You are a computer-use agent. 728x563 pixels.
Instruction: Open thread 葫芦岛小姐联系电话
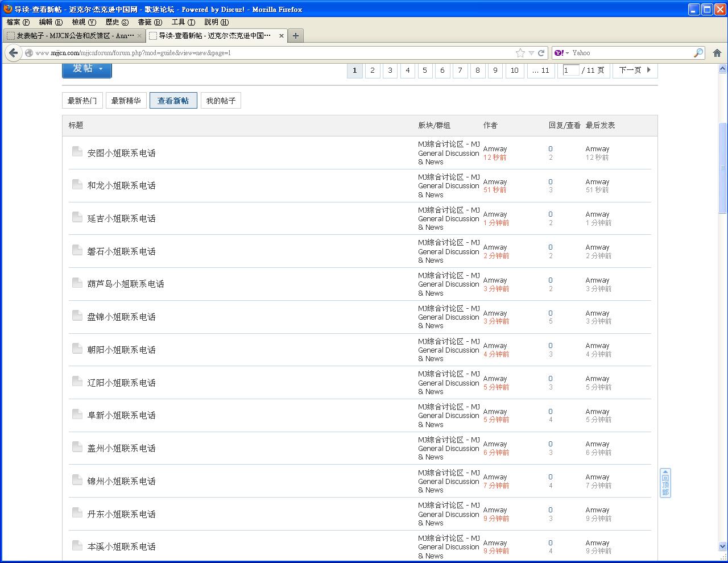(126, 284)
